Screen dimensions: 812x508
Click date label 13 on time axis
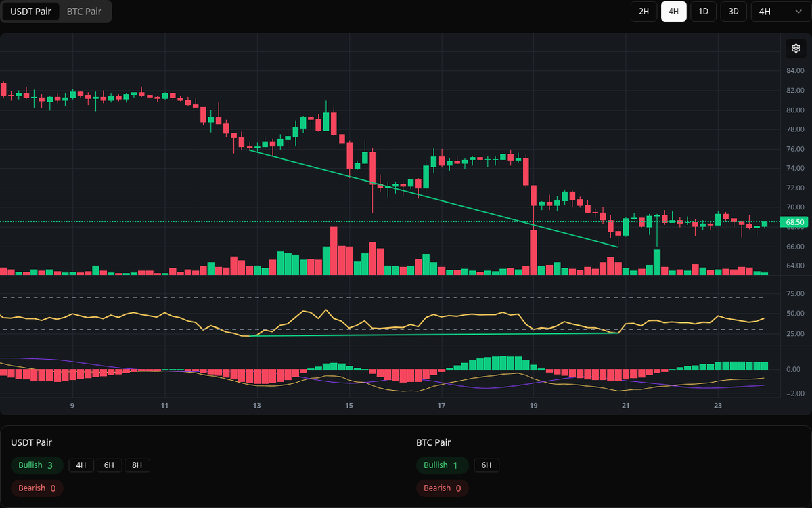[x=256, y=406]
